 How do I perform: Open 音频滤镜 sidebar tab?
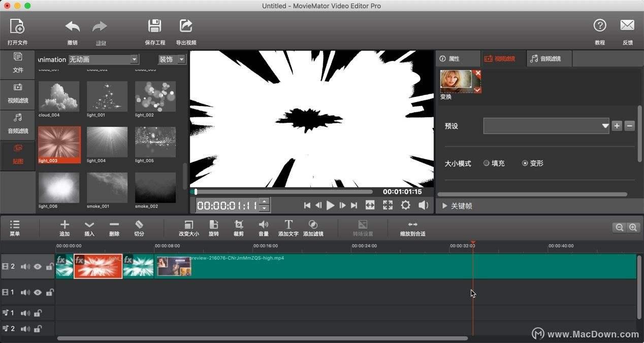tap(18, 125)
